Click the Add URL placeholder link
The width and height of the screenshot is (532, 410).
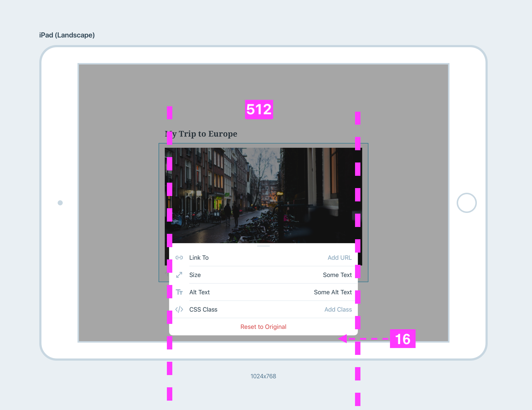click(339, 258)
